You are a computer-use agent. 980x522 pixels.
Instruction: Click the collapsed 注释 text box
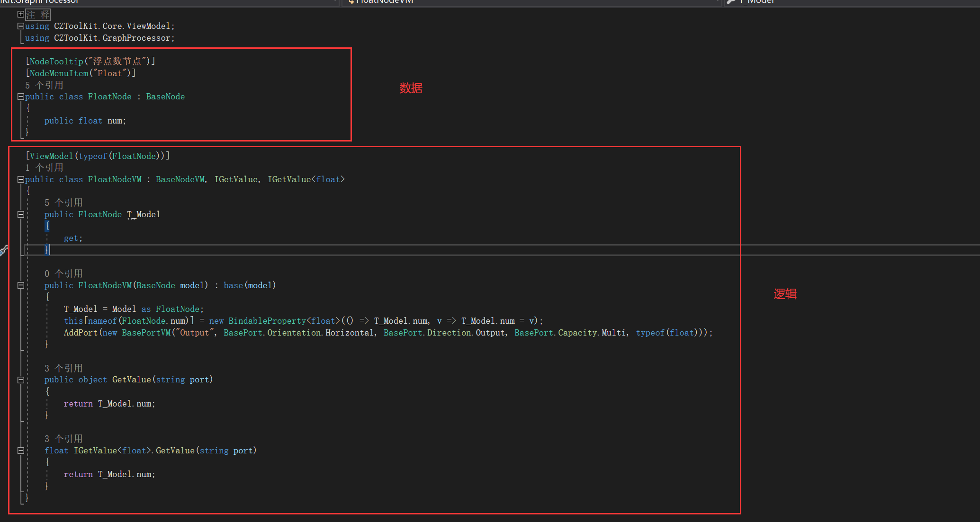[x=38, y=14]
